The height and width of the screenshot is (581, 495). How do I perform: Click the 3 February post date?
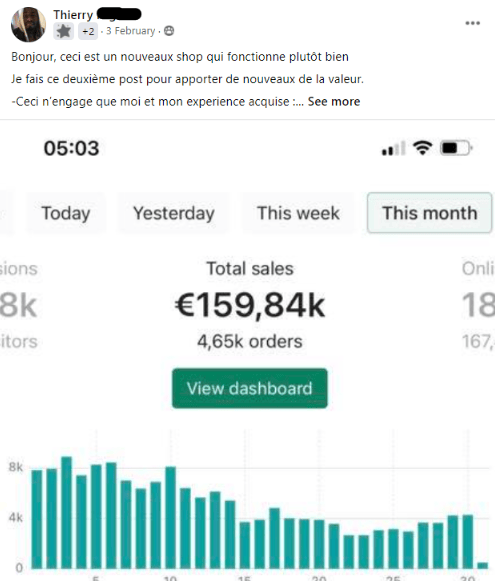(x=130, y=31)
